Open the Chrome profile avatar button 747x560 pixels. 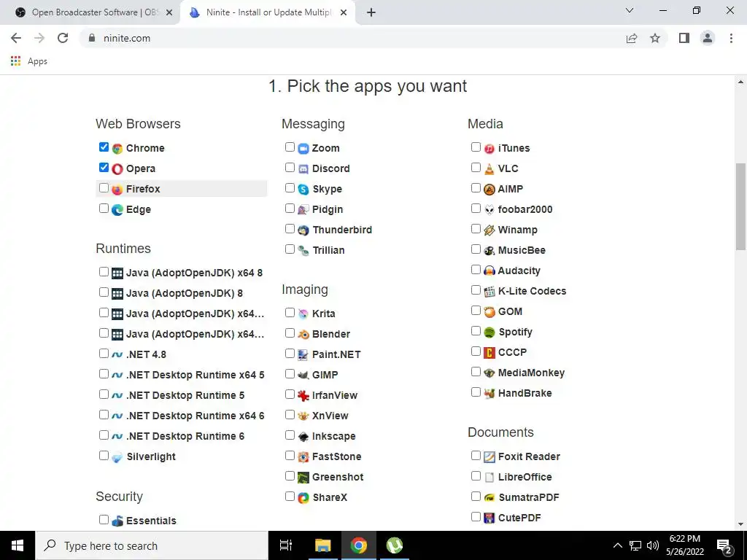(x=708, y=38)
